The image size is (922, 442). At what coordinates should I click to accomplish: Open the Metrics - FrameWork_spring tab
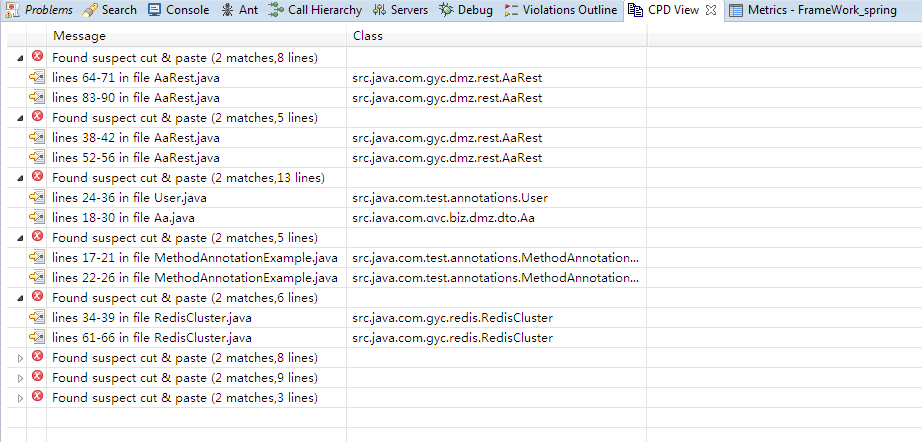coord(814,10)
